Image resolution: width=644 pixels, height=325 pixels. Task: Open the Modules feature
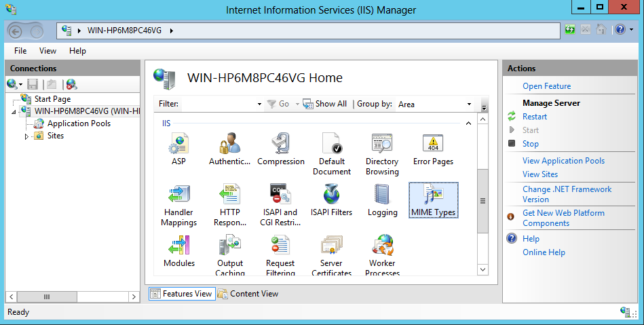(x=179, y=250)
